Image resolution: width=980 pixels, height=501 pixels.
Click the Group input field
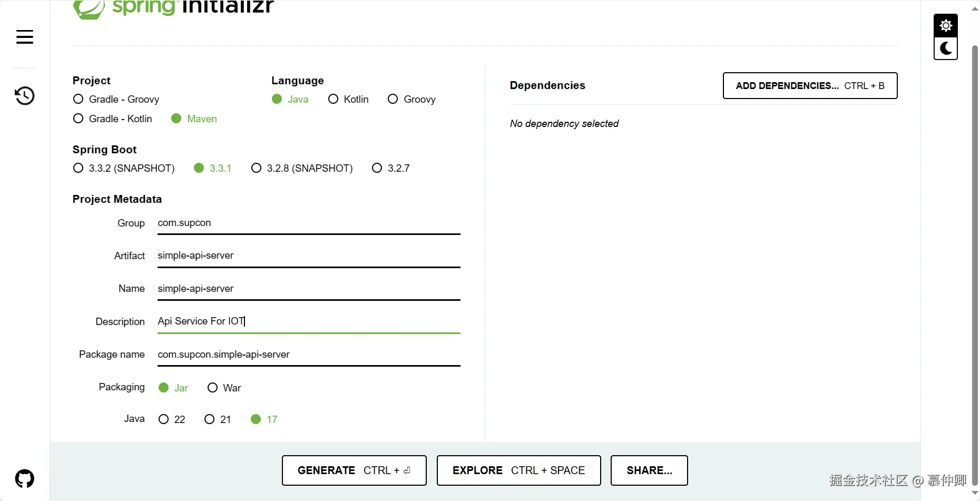point(309,223)
